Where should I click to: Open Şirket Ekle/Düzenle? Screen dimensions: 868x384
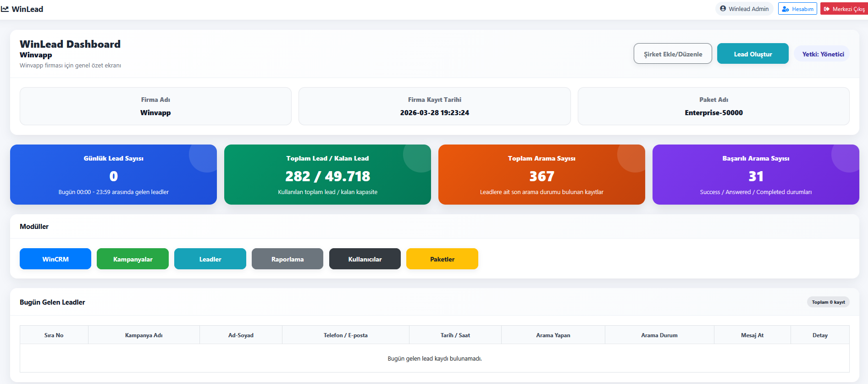673,54
